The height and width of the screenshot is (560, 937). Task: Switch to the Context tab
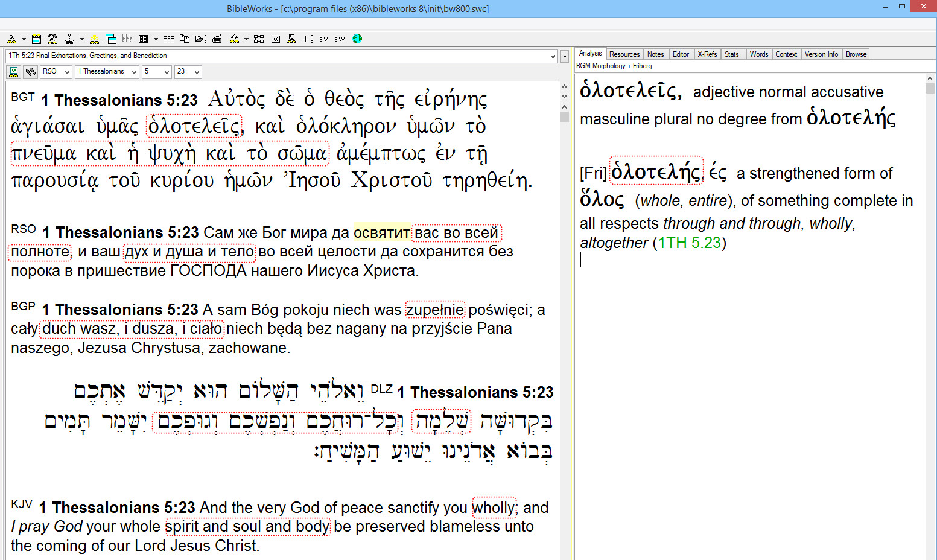786,54
